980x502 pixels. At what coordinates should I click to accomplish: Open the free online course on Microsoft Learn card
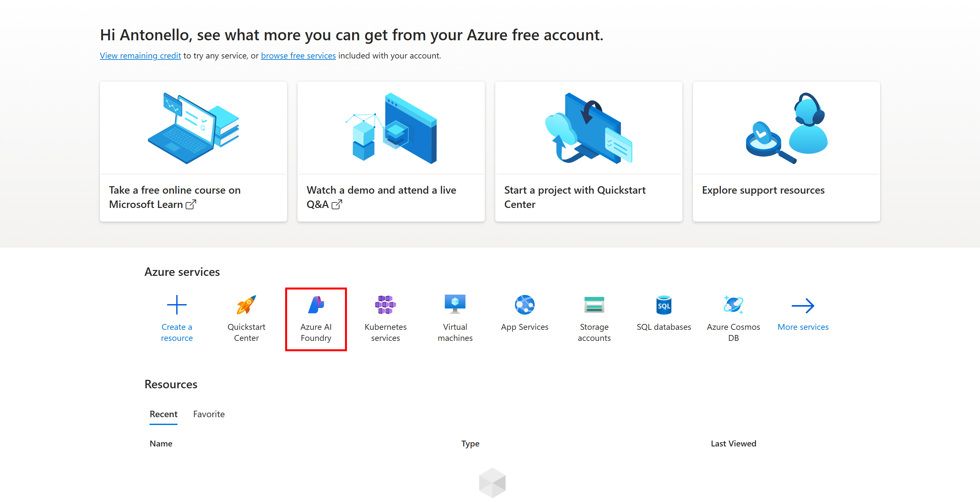point(193,151)
